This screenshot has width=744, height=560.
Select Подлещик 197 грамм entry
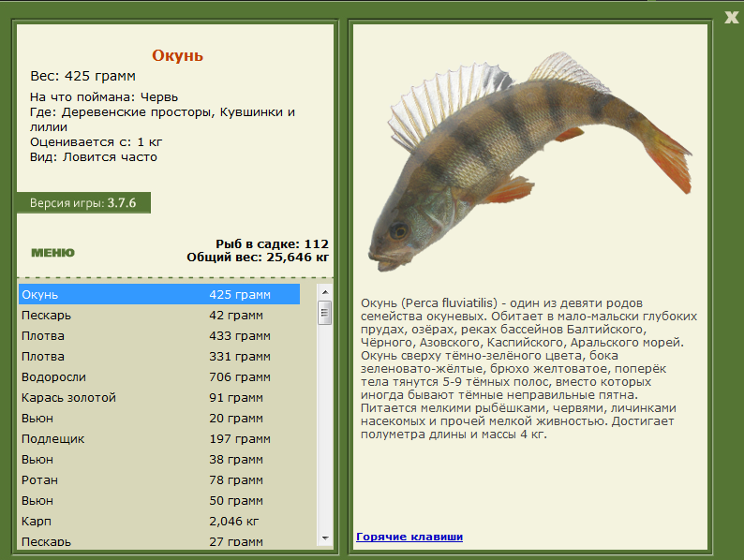pos(159,438)
